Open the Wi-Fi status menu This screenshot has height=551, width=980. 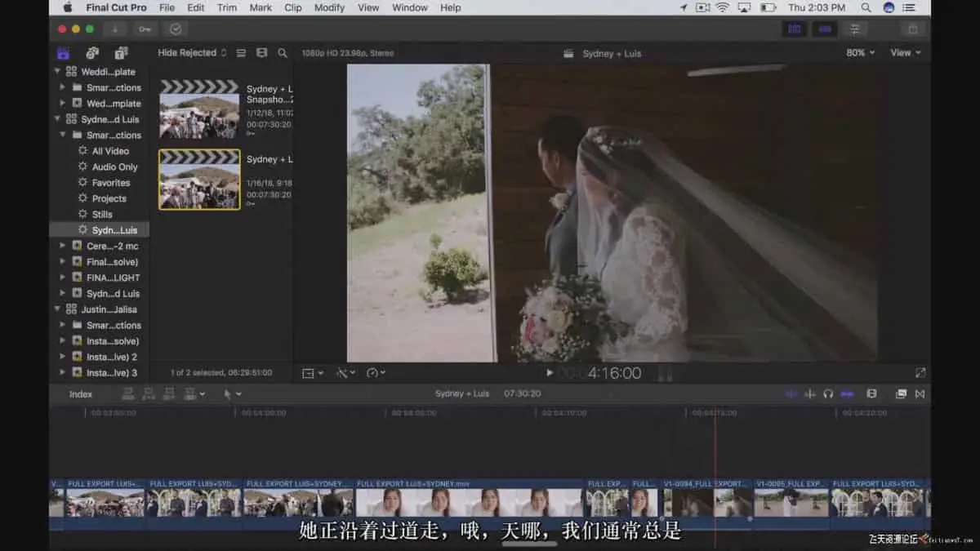[x=723, y=7]
